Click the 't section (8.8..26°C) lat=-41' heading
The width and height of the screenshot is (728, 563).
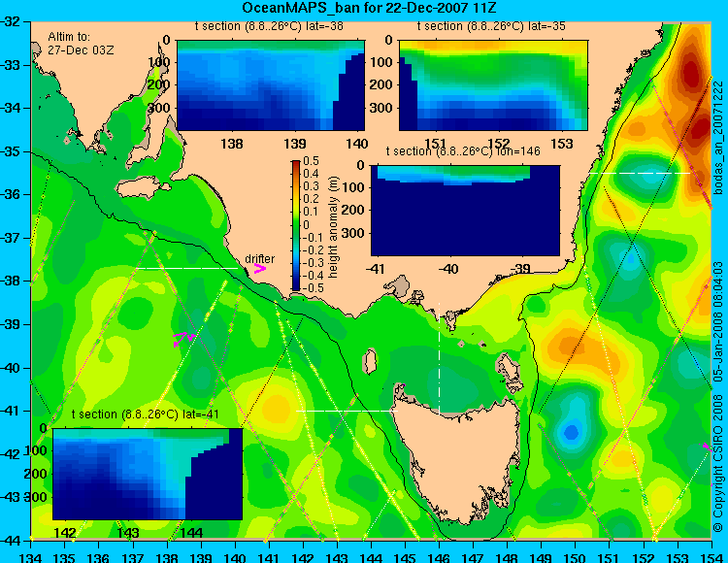[146, 414]
